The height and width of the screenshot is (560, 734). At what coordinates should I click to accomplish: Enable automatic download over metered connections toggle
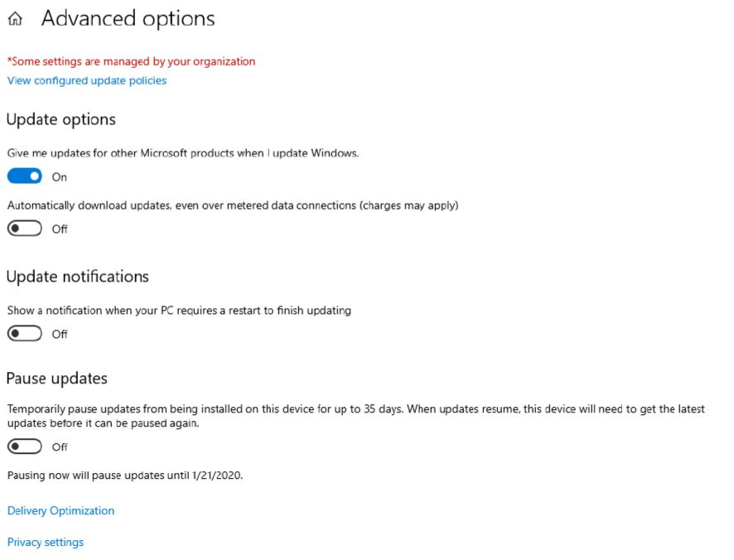pos(24,229)
